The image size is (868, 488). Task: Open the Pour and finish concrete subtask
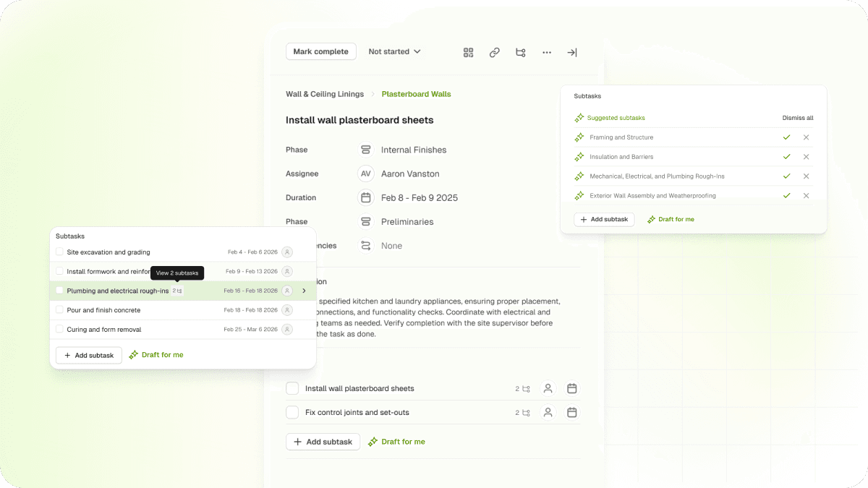(x=103, y=310)
